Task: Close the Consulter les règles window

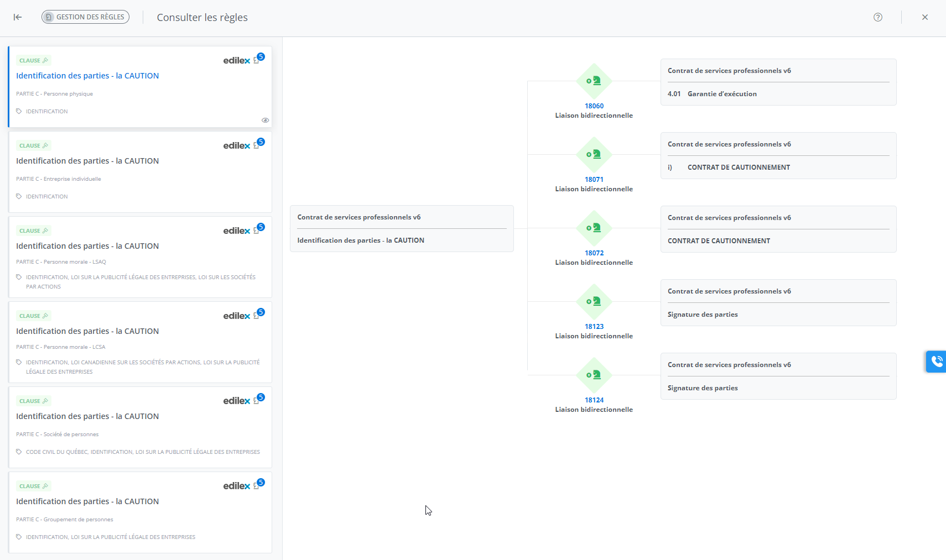Action: (924, 17)
